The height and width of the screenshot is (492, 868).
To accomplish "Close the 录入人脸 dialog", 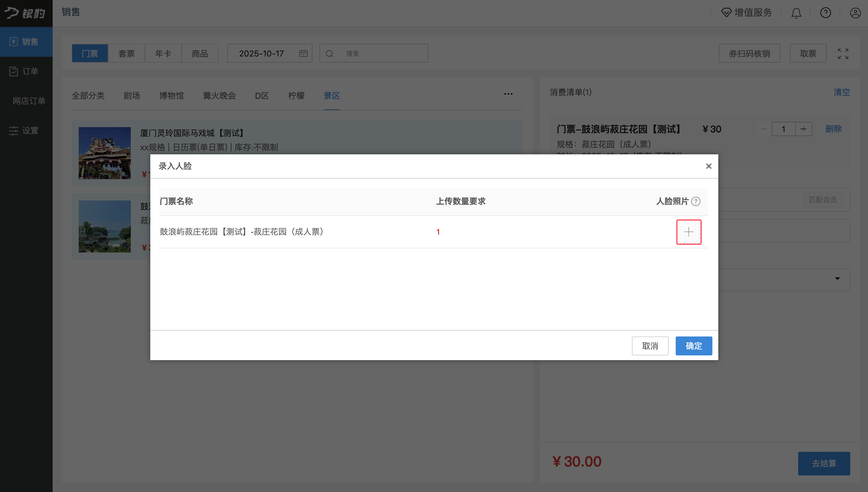I will click(x=709, y=166).
